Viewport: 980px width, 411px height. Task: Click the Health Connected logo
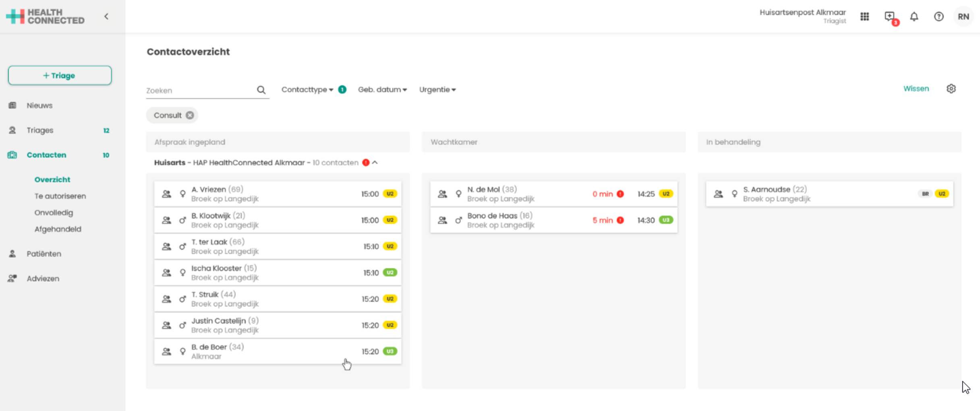pyautogui.click(x=46, y=17)
